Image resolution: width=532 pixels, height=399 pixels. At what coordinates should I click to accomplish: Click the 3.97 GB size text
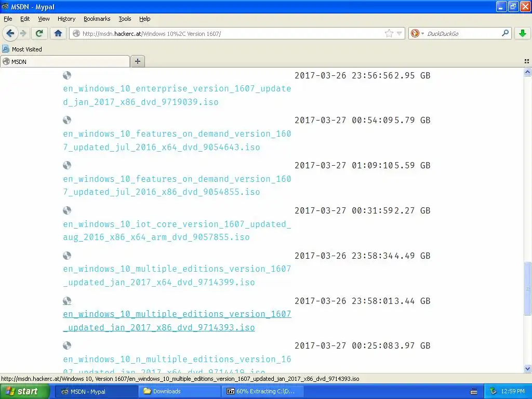pyautogui.click(x=412, y=345)
